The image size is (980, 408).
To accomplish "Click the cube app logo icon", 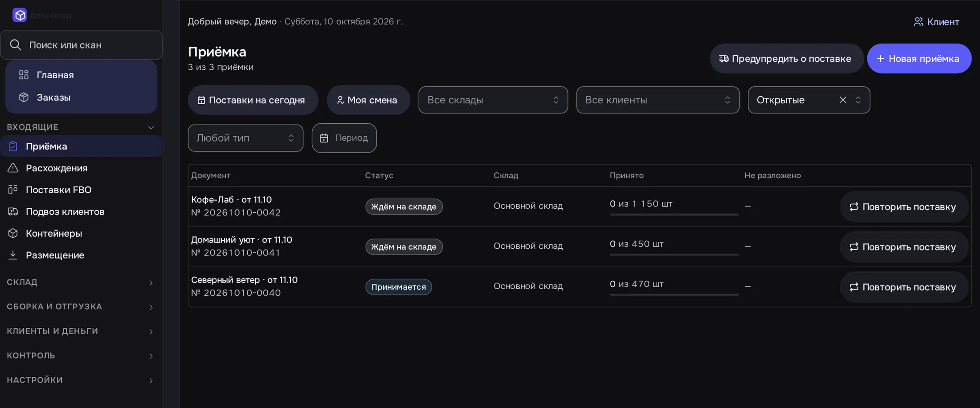I will point(20,15).
